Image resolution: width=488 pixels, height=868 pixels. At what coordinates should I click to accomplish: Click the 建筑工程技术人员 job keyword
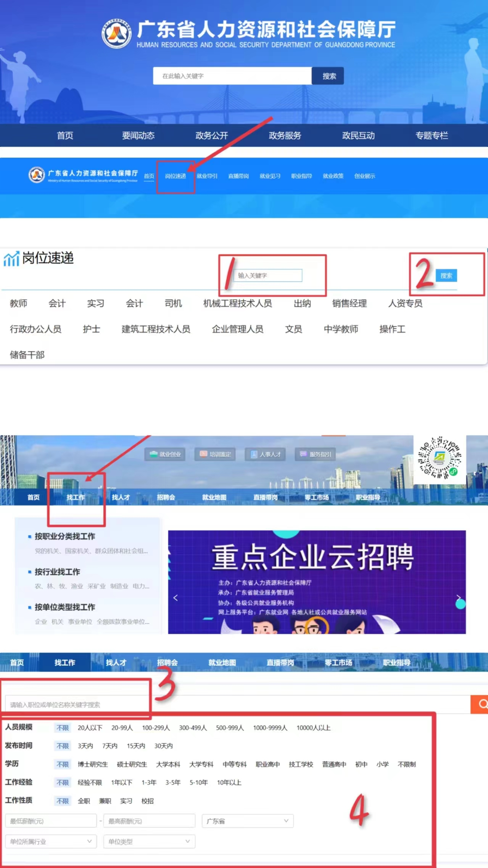click(x=156, y=329)
